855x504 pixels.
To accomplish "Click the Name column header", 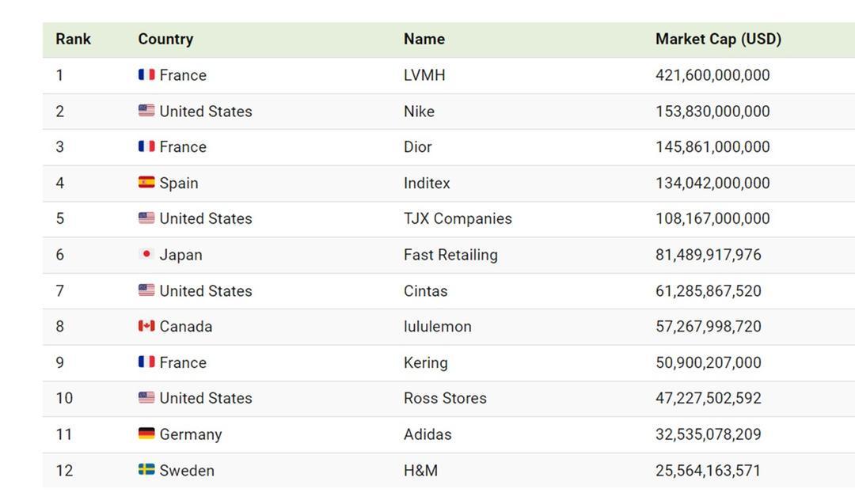I will pyautogui.click(x=424, y=39).
